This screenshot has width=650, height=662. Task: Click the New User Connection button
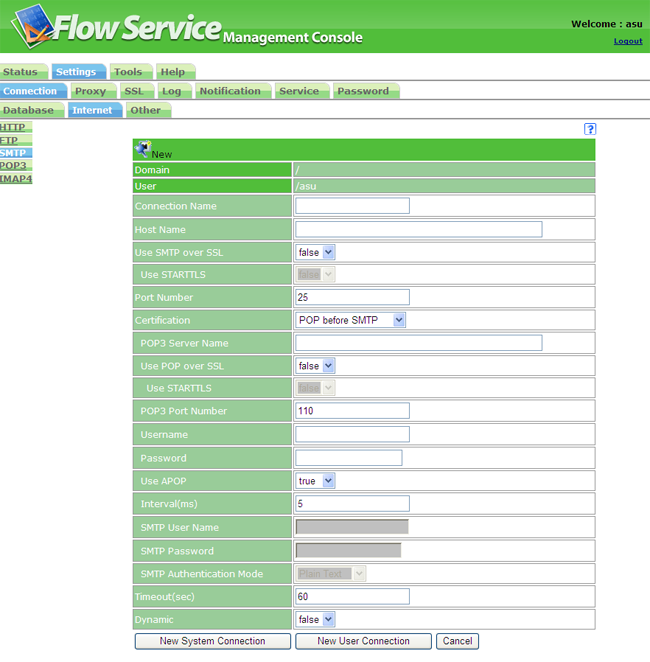pos(363,641)
